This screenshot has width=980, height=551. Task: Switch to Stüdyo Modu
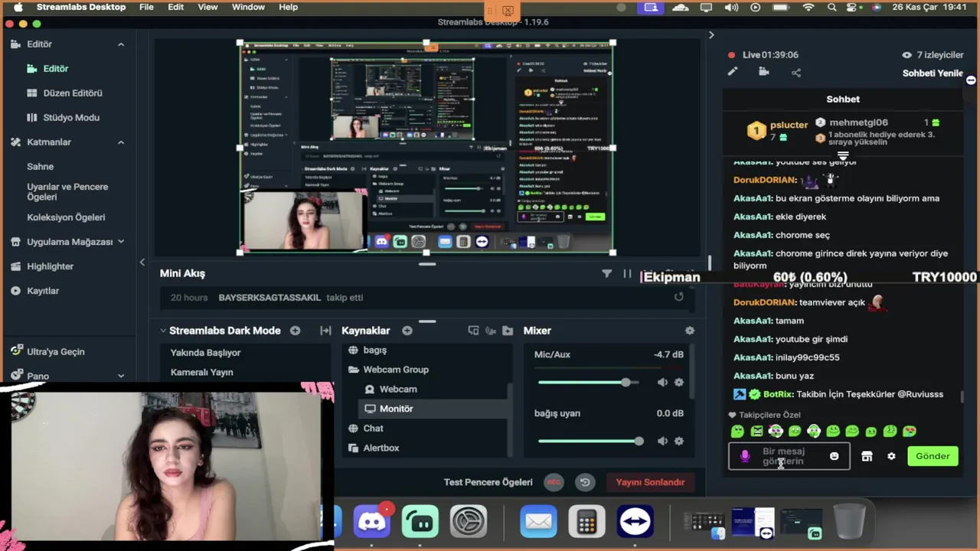[x=70, y=118]
